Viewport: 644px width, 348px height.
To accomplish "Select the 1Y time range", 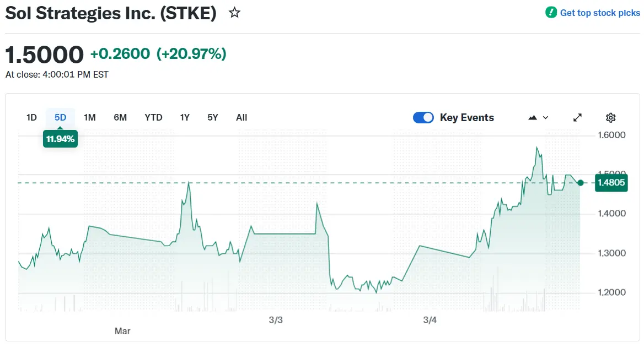I will [185, 117].
